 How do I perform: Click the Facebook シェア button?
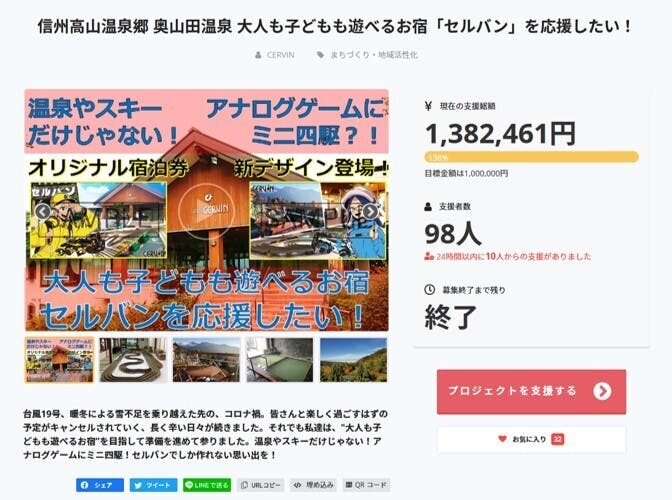100,485
